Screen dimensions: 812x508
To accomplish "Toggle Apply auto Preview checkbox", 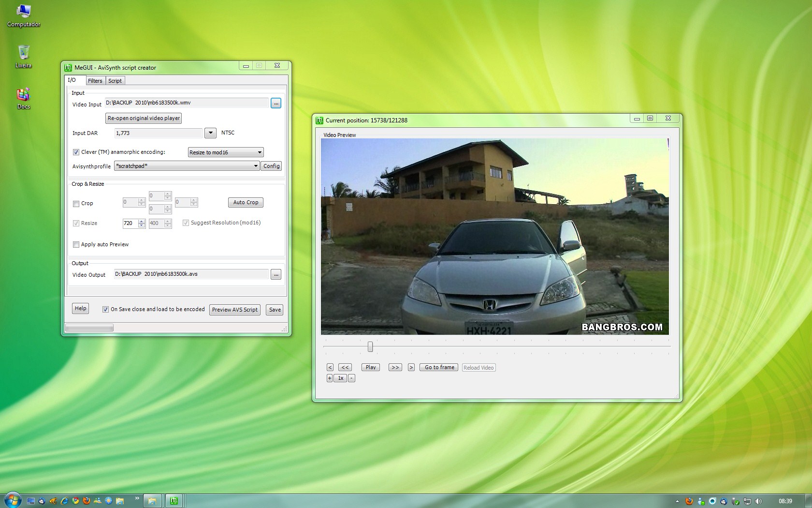I will (76, 244).
